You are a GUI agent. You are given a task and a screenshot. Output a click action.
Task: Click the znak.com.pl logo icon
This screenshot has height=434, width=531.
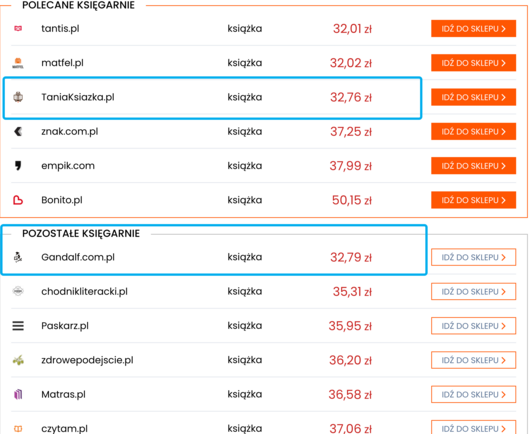pyautogui.click(x=18, y=131)
